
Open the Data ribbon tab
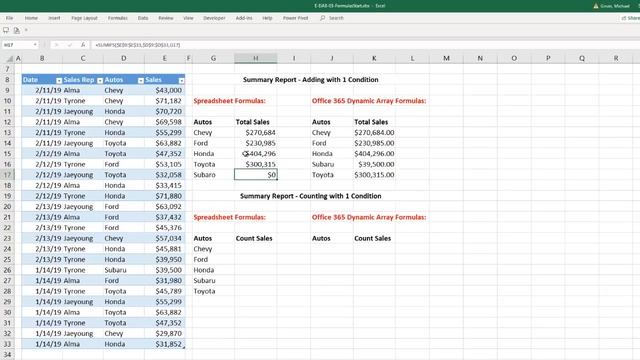tap(143, 18)
